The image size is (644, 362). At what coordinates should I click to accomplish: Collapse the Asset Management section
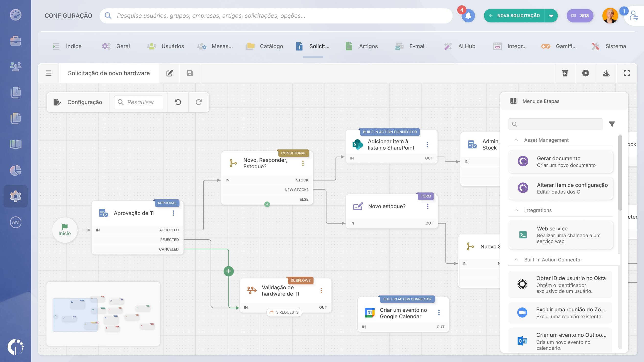516,140
